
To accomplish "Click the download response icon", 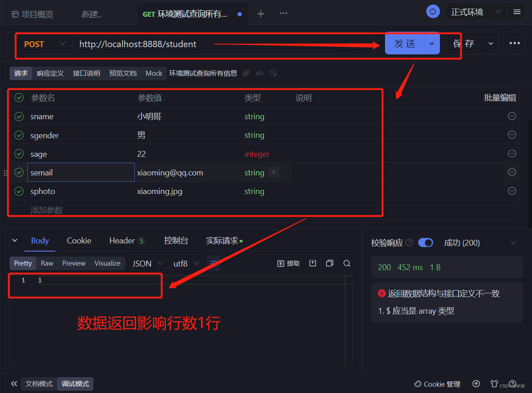I will pos(313,263).
